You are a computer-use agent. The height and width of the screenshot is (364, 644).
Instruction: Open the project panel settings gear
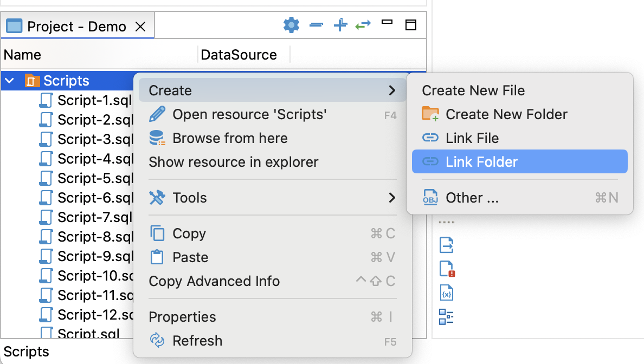[291, 25]
